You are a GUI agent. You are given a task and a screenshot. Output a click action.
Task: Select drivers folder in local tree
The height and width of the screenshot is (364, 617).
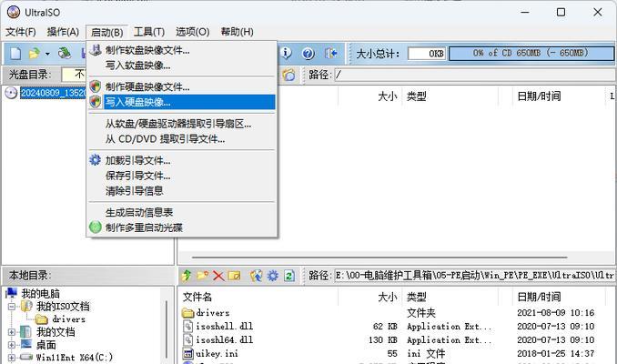click(x=68, y=319)
